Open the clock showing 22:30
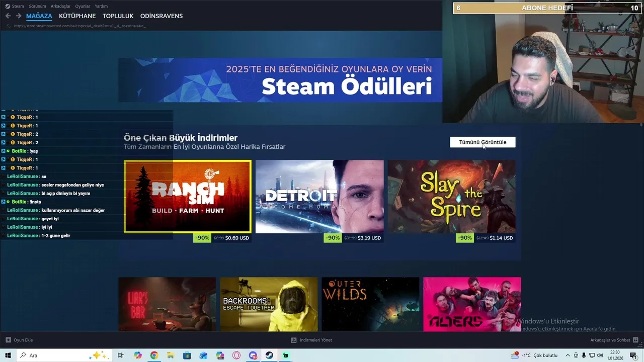This screenshot has width=644, height=362. (x=615, y=355)
